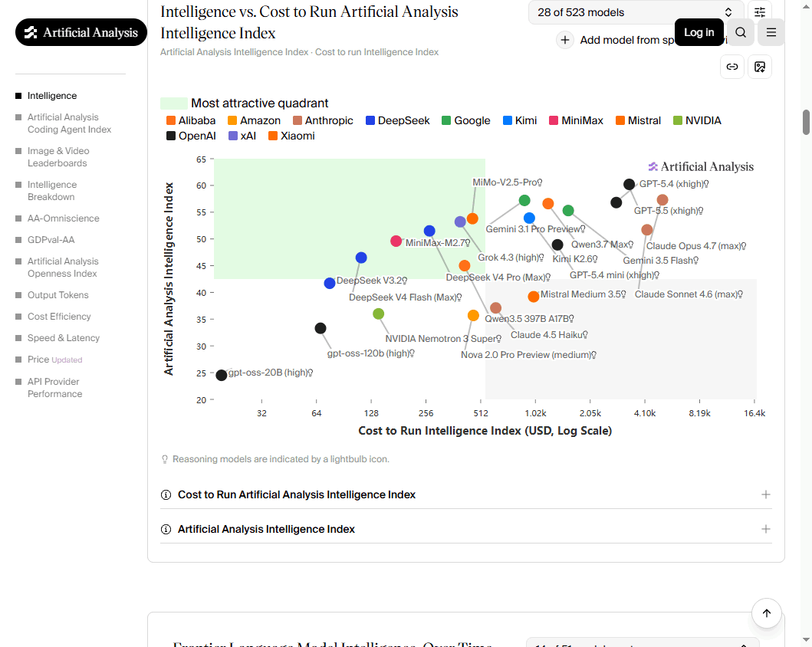Image resolution: width=812 pixels, height=647 pixels.
Task: Click info icon beside Cost to Run heading
Action: pyautogui.click(x=166, y=494)
